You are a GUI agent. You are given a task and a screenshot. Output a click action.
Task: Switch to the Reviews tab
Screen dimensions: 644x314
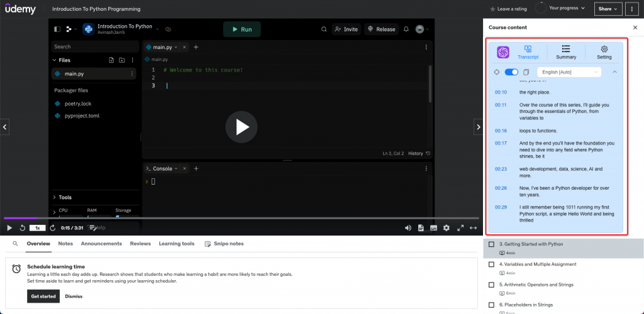click(x=140, y=244)
